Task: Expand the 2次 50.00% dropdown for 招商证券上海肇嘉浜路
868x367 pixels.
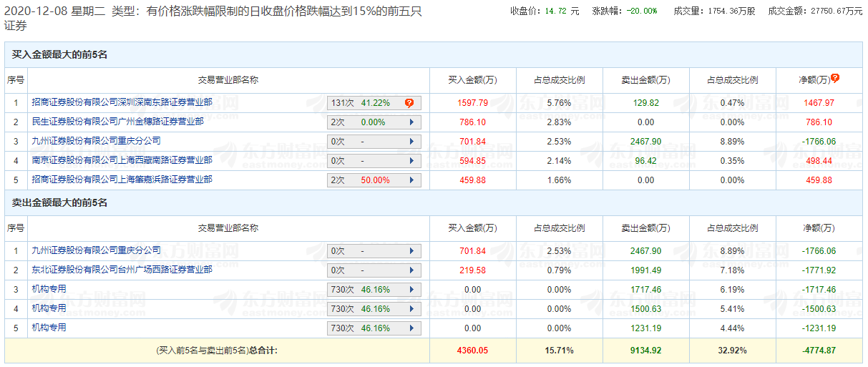Action: [x=374, y=180]
